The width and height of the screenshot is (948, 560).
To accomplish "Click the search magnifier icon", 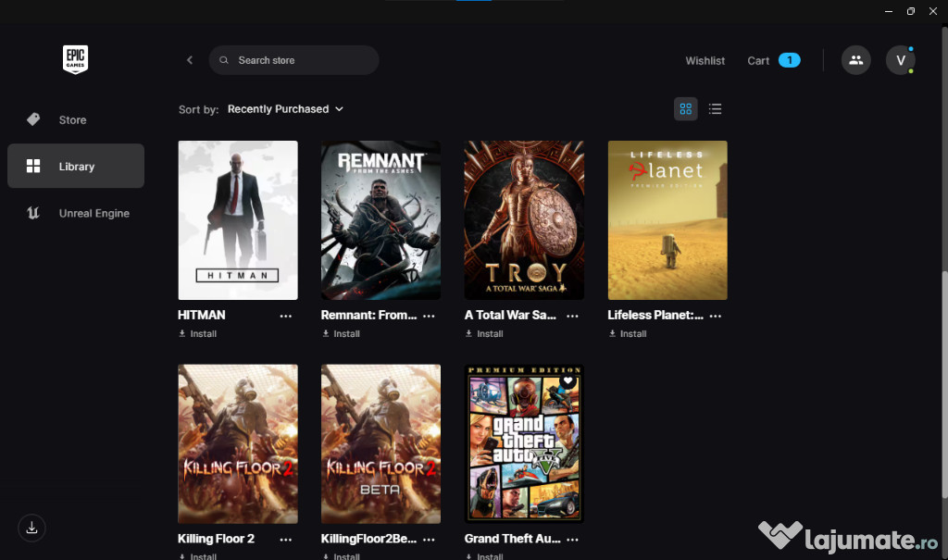I will tap(224, 60).
